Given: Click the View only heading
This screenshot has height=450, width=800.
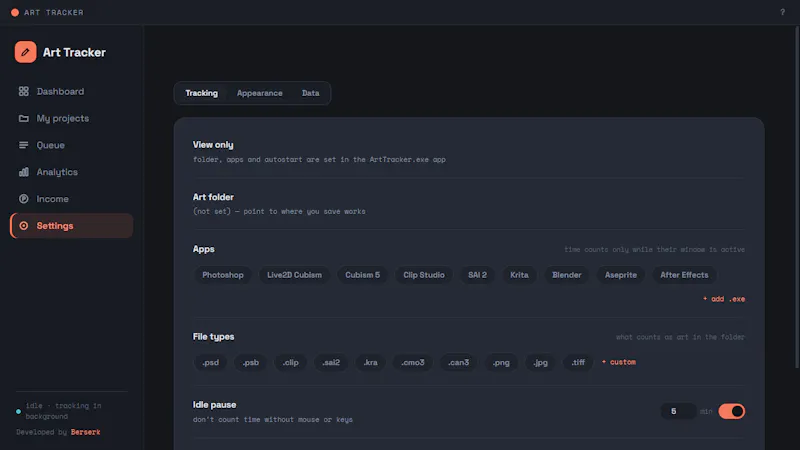Looking at the screenshot, I should (213, 145).
